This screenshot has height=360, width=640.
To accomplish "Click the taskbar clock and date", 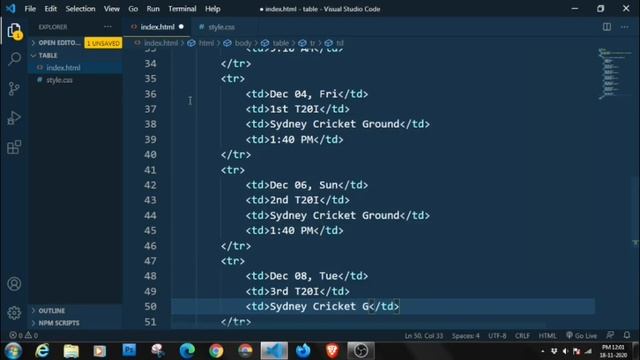I will (613, 351).
